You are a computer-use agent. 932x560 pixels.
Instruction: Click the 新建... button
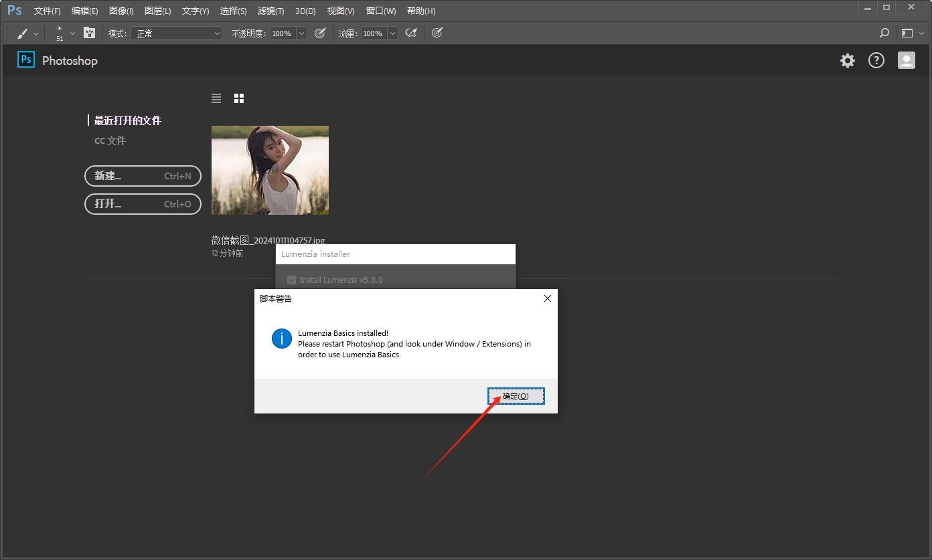pos(143,176)
